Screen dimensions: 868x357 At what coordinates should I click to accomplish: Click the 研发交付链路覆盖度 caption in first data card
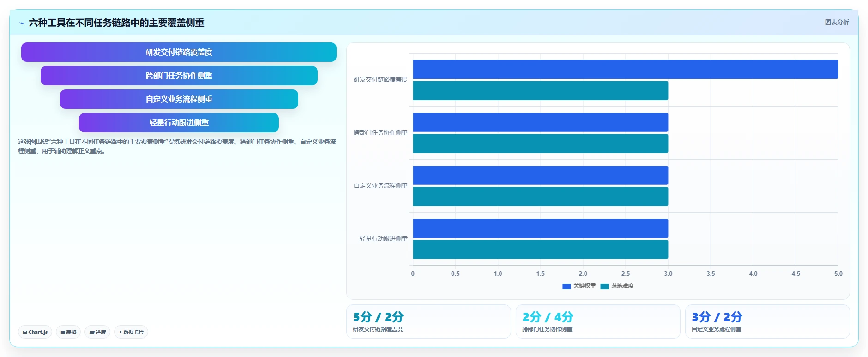(378, 329)
